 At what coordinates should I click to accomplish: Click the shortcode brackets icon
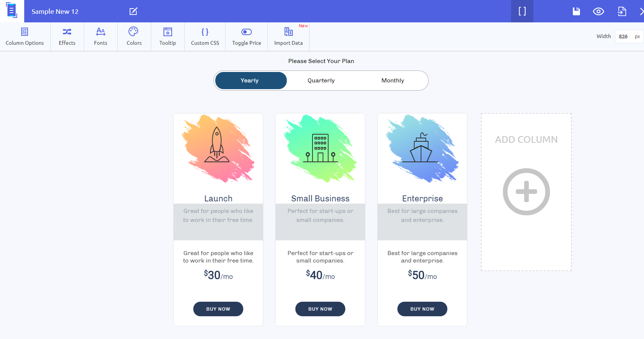coord(522,11)
